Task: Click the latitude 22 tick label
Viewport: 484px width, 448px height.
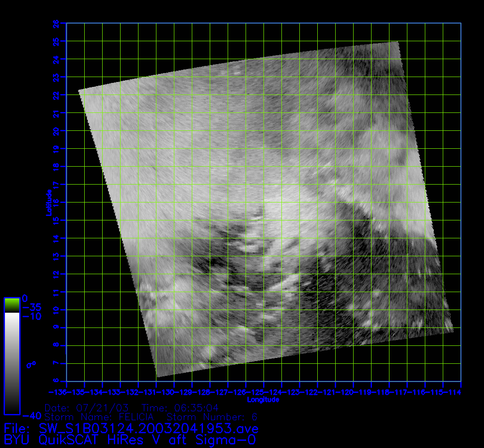Action: click(57, 95)
